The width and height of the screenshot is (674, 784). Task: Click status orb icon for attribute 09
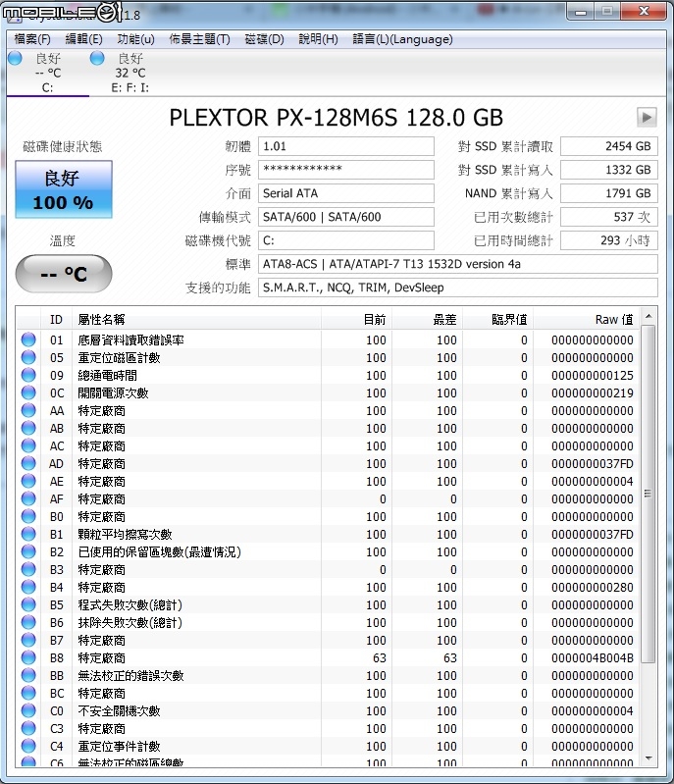[28, 375]
